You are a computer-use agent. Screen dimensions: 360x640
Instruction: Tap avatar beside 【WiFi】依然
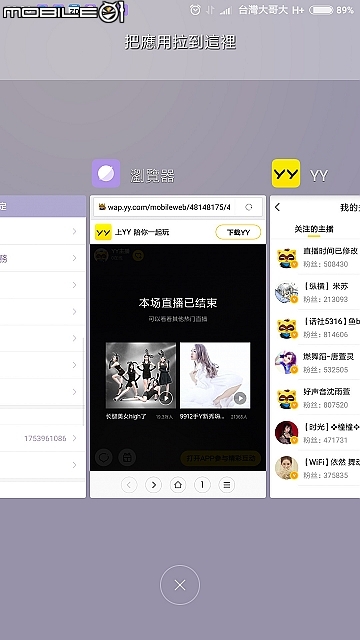tap(287, 468)
